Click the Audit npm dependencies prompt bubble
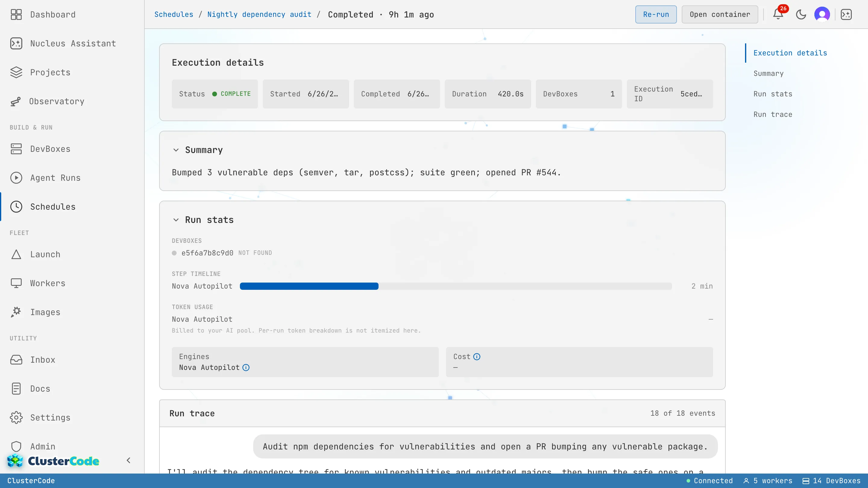Screen dimensions: 868x488 [x=485, y=446]
